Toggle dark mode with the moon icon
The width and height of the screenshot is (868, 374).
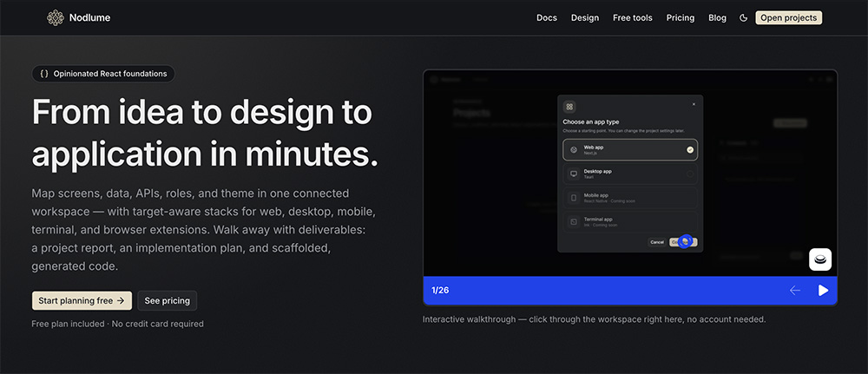point(744,17)
